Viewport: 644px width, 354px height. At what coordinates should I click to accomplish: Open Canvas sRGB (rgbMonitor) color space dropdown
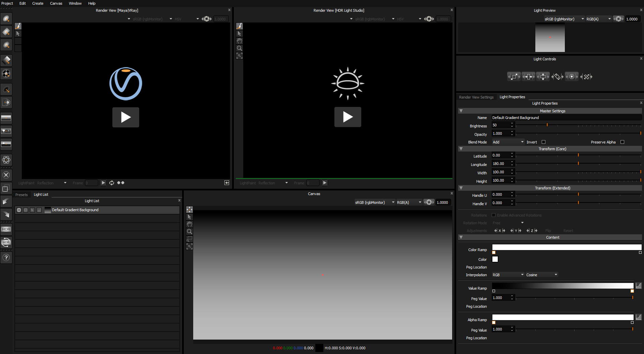375,202
